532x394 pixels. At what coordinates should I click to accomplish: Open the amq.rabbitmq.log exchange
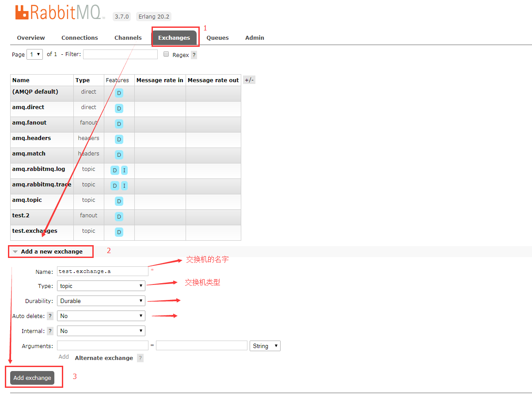click(38, 169)
